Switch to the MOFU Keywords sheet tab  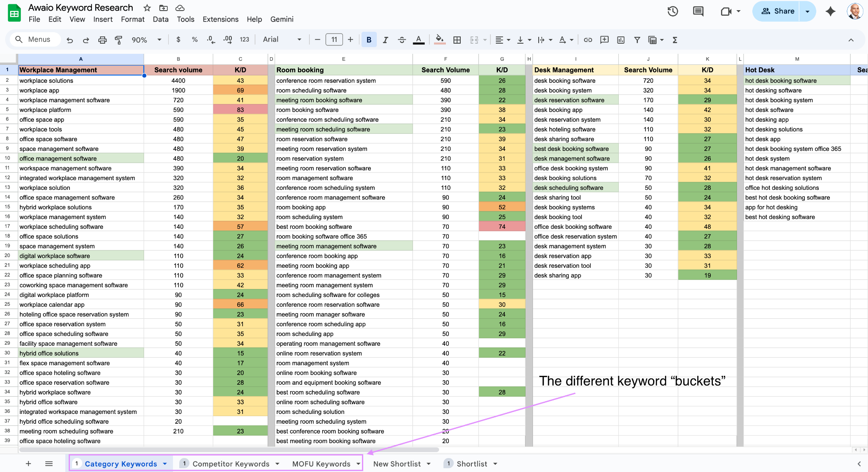point(321,464)
